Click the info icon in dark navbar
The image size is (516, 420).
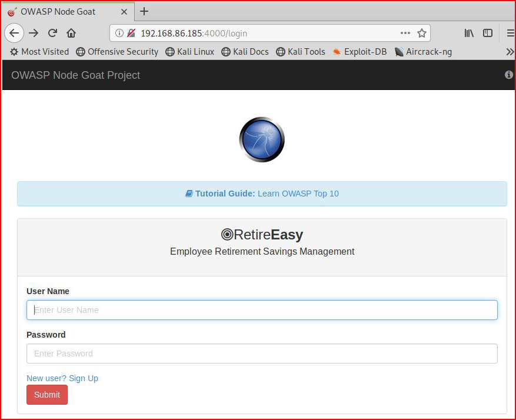pos(509,75)
